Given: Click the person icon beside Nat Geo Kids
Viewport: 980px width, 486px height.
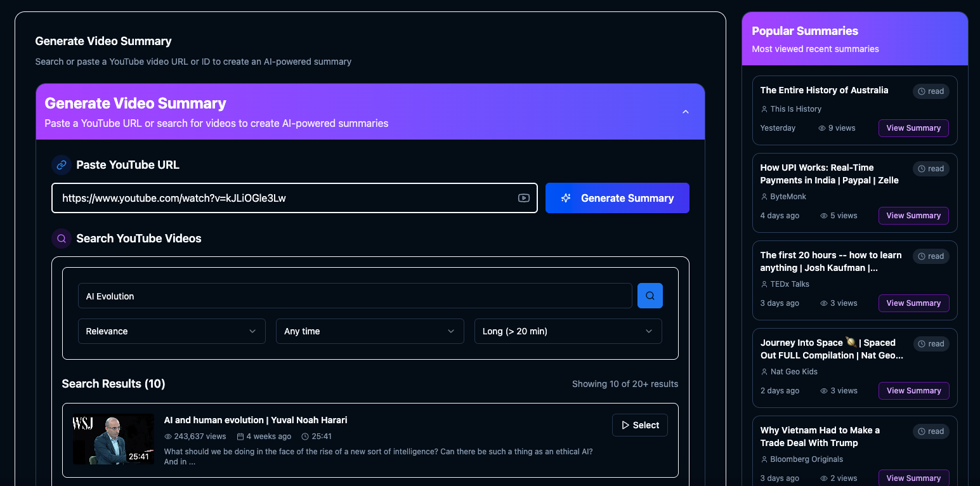Looking at the screenshot, I should click(764, 372).
